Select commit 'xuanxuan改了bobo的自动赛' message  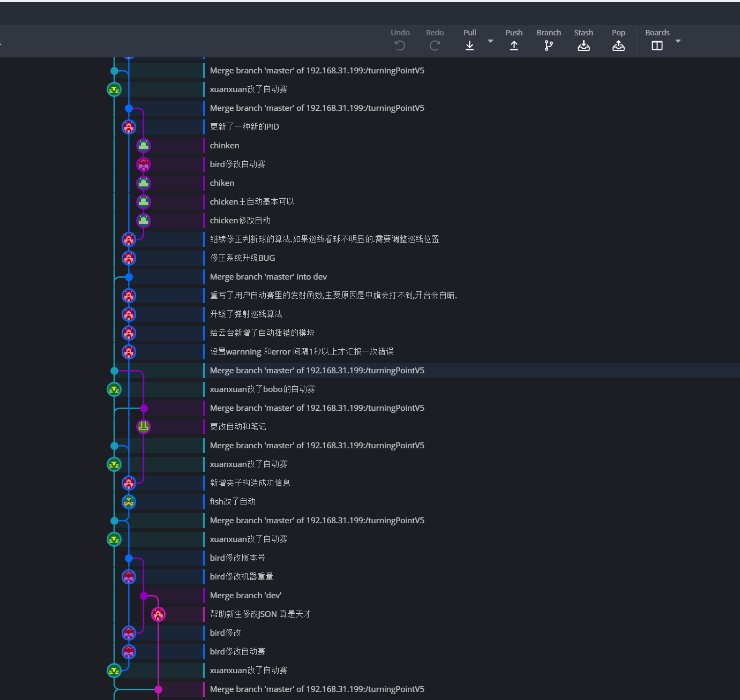click(262, 389)
